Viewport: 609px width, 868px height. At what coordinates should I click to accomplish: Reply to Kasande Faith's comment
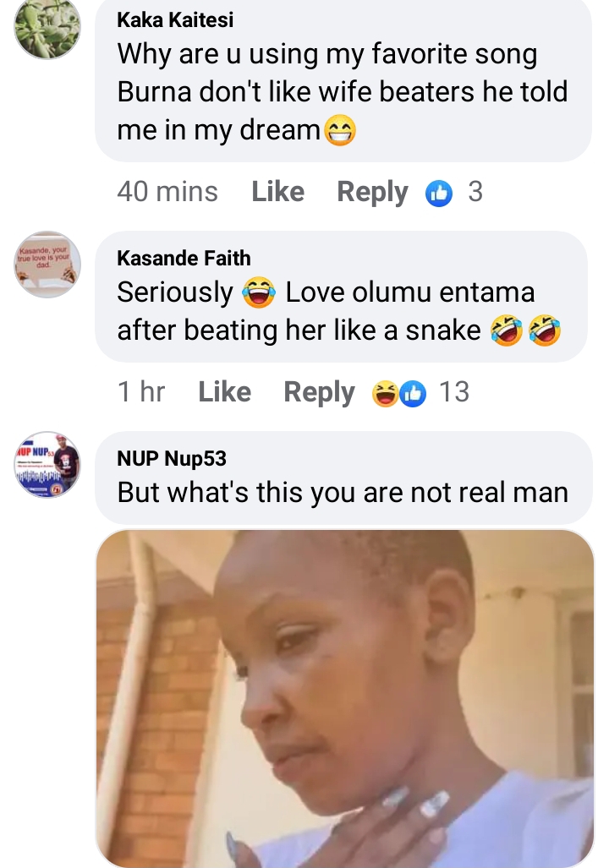click(x=319, y=392)
